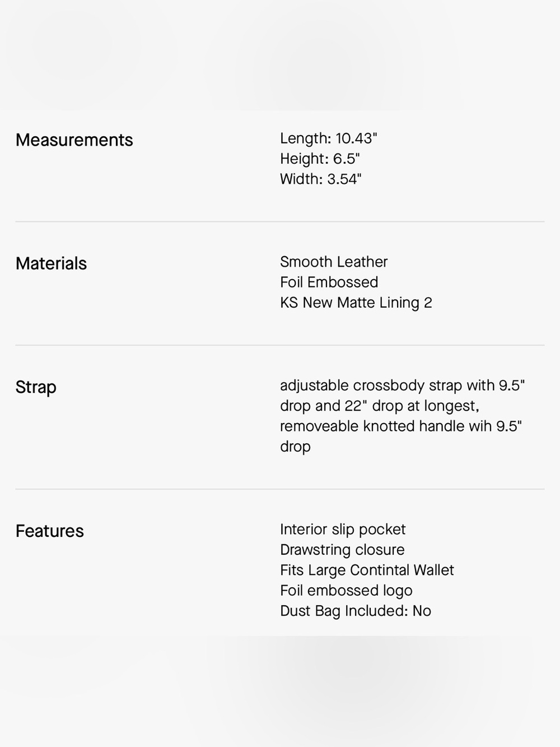
Task: Click the divider below Measurements section
Action: tap(280, 221)
